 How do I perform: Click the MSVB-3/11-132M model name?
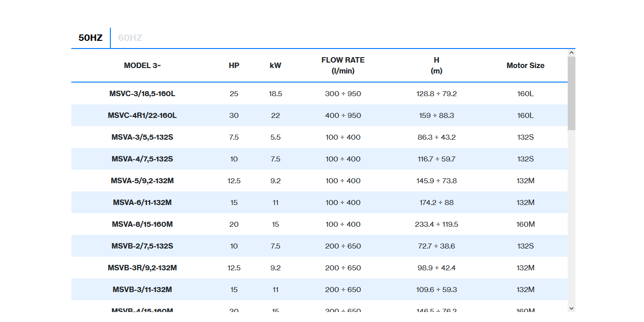coord(142,290)
